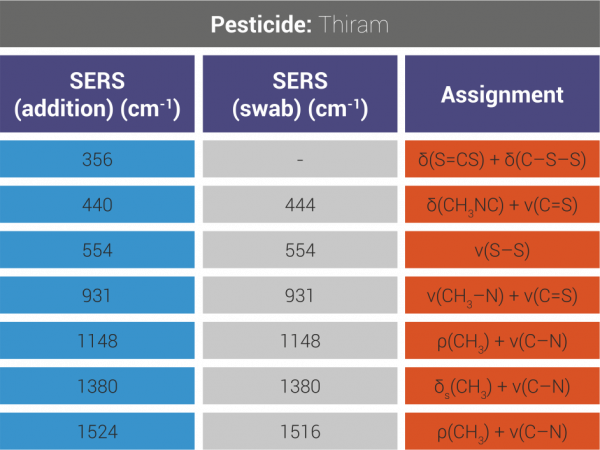Click the Assignment column header
The height and width of the screenshot is (450, 600).
pyautogui.click(x=502, y=94)
